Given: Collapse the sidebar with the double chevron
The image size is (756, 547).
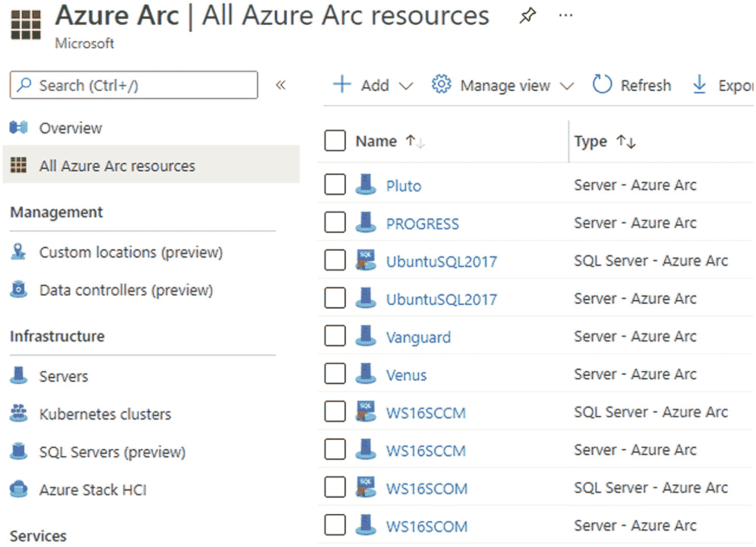Looking at the screenshot, I should pos(281,85).
